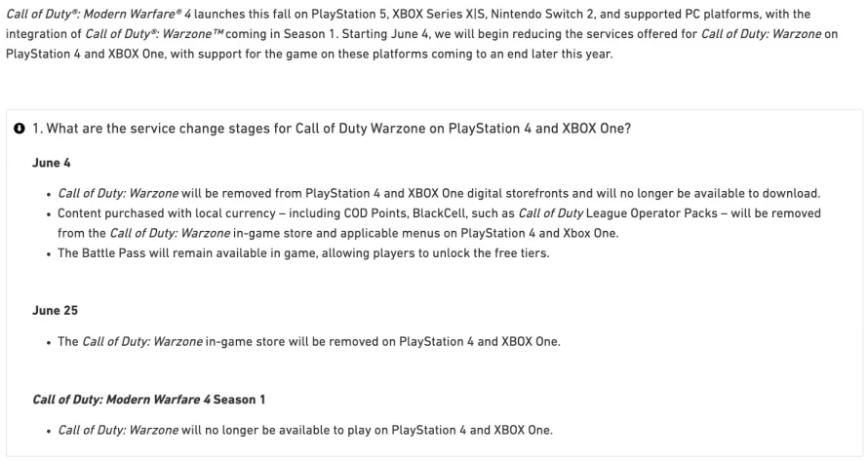The width and height of the screenshot is (868, 460).
Task: Click the "June 4" stage heading
Action: tap(52, 163)
